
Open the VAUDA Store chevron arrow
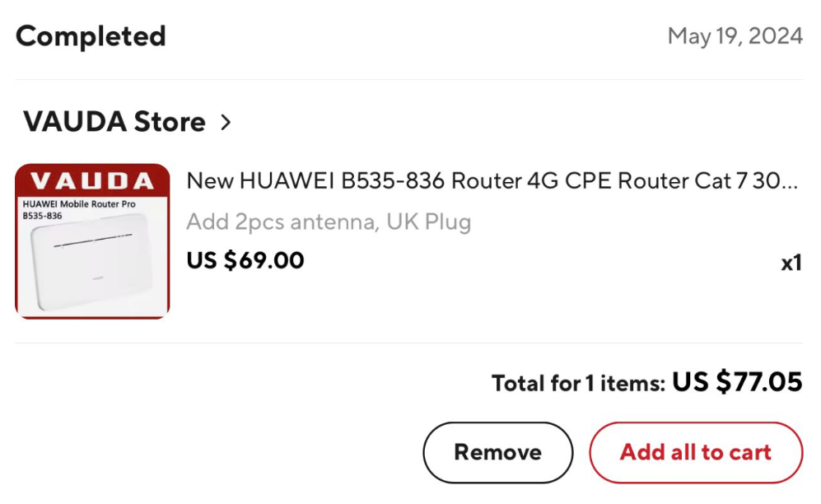pyautogui.click(x=226, y=122)
